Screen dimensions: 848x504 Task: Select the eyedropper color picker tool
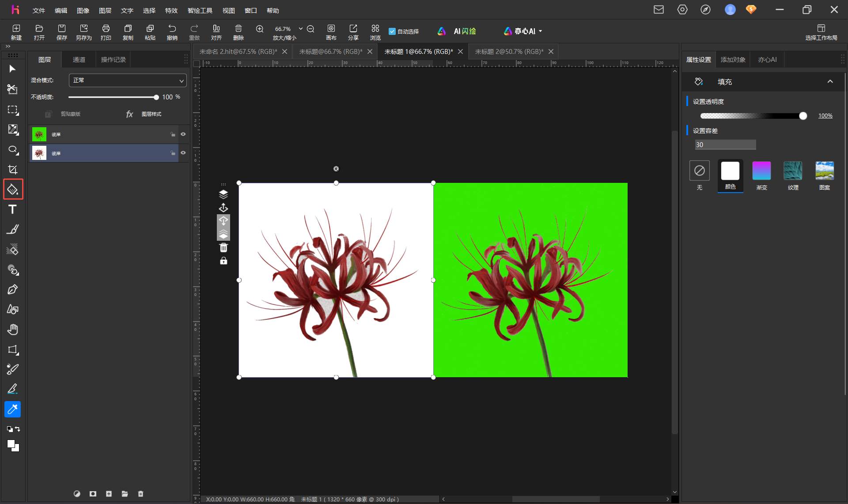click(12, 409)
